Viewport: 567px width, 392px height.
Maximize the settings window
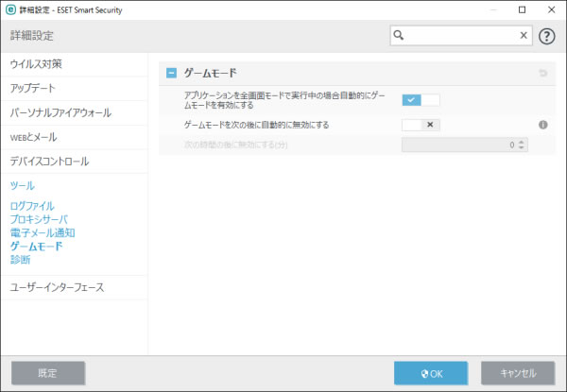point(522,9)
